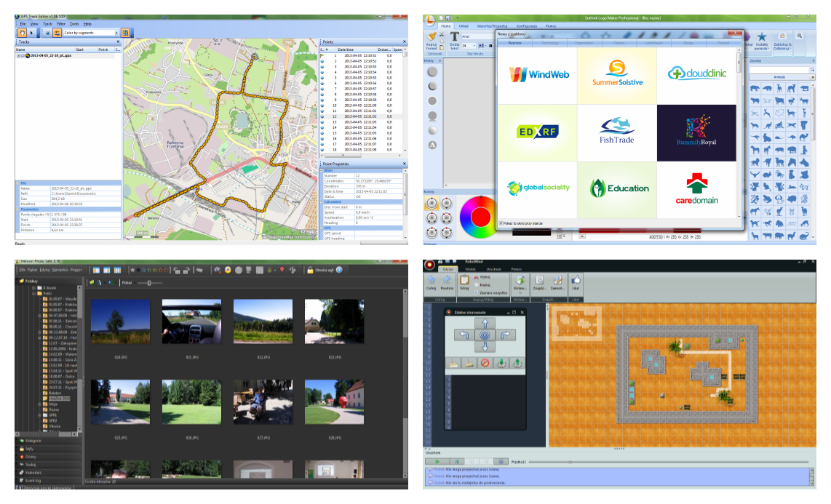Collapse the Main section in Point Properties
The height and width of the screenshot is (504, 831).
[322, 170]
